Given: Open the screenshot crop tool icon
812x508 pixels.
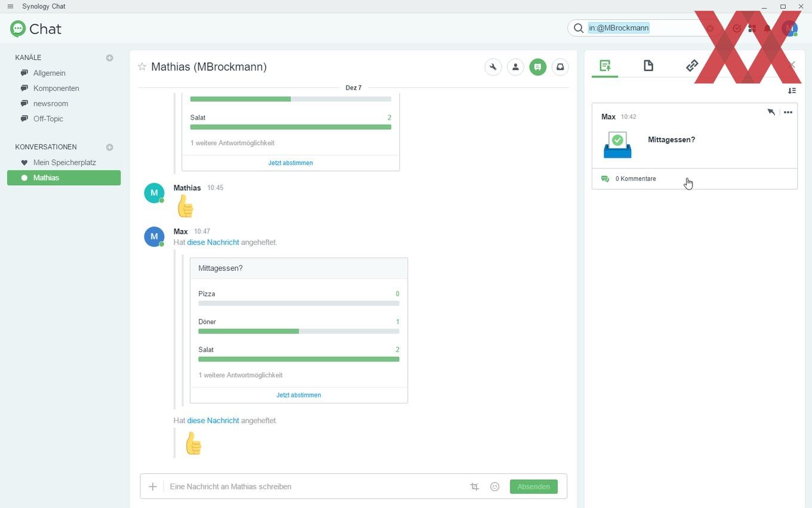Looking at the screenshot, I should [475, 486].
